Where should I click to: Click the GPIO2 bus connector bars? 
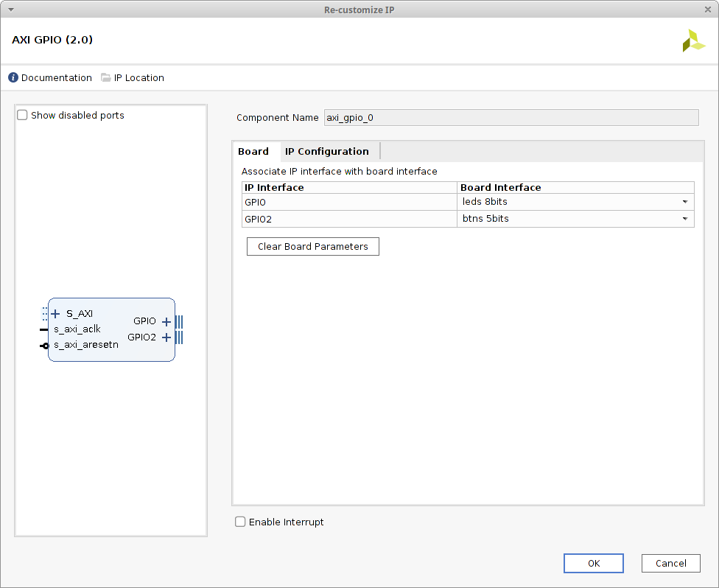coord(179,337)
